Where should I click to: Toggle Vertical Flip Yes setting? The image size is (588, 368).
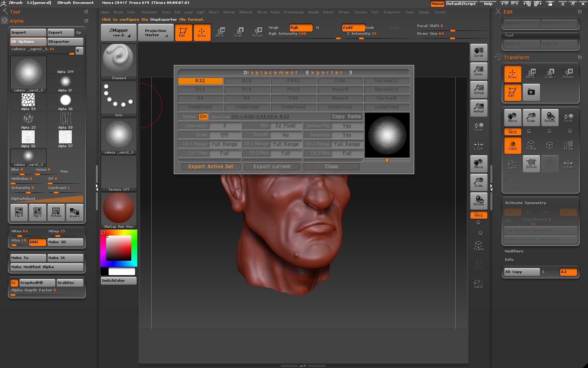tap(347, 126)
